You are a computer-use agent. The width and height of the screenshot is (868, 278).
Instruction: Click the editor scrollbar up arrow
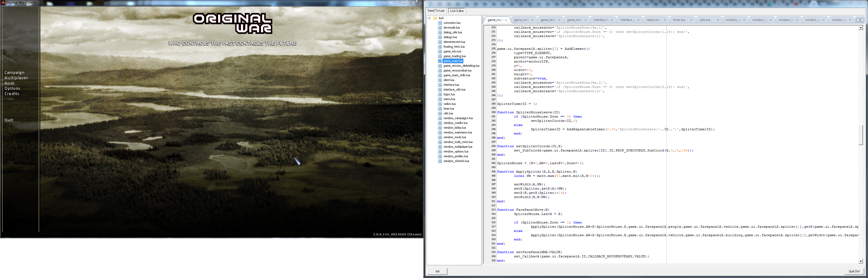pyautogui.click(x=861, y=28)
